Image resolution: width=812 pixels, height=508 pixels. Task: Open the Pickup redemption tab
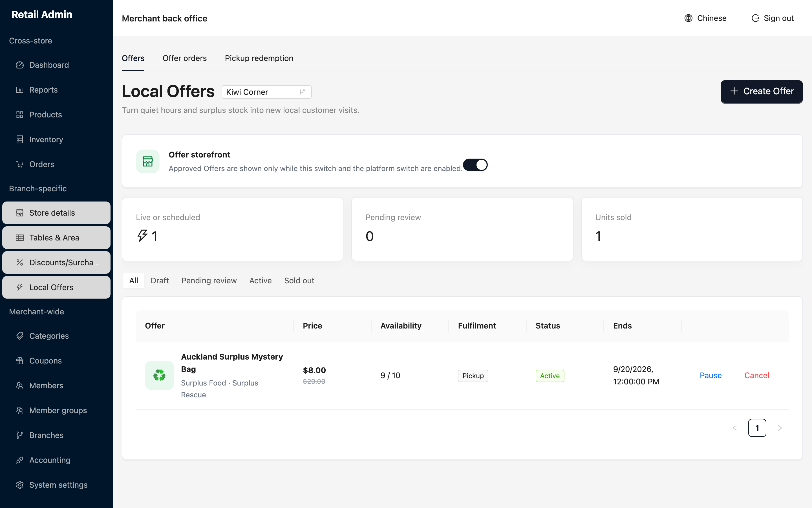[x=259, y=58]
